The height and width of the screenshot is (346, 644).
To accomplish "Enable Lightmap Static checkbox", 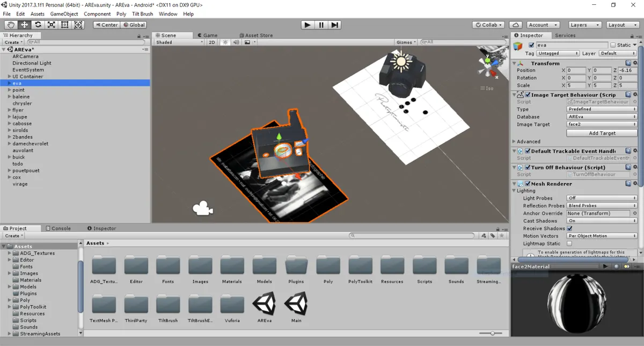I will [x=569, y=243].
